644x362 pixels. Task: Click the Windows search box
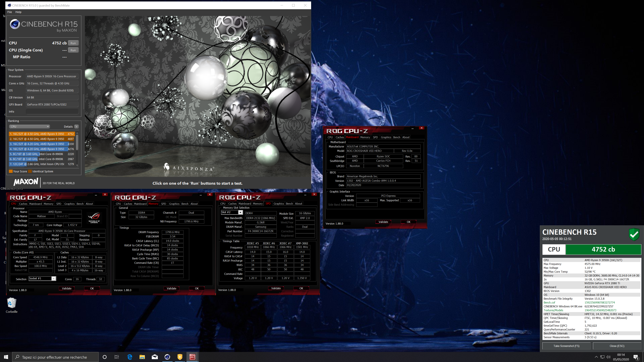tap(55, 357)
